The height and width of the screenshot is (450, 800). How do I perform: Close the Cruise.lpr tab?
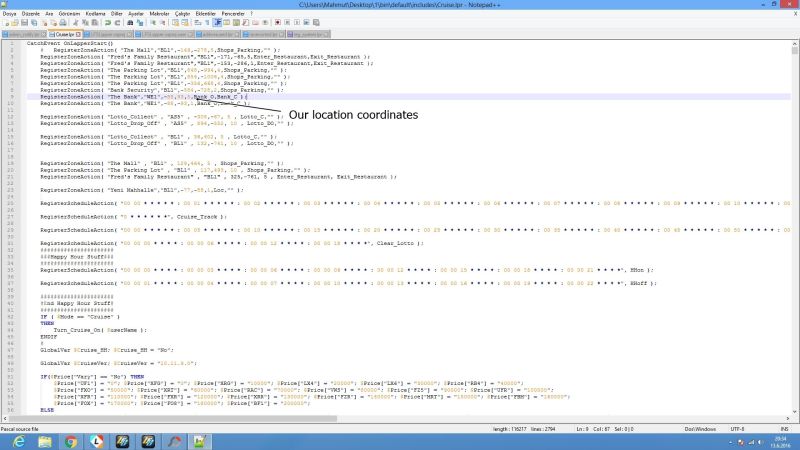point(78,34)
